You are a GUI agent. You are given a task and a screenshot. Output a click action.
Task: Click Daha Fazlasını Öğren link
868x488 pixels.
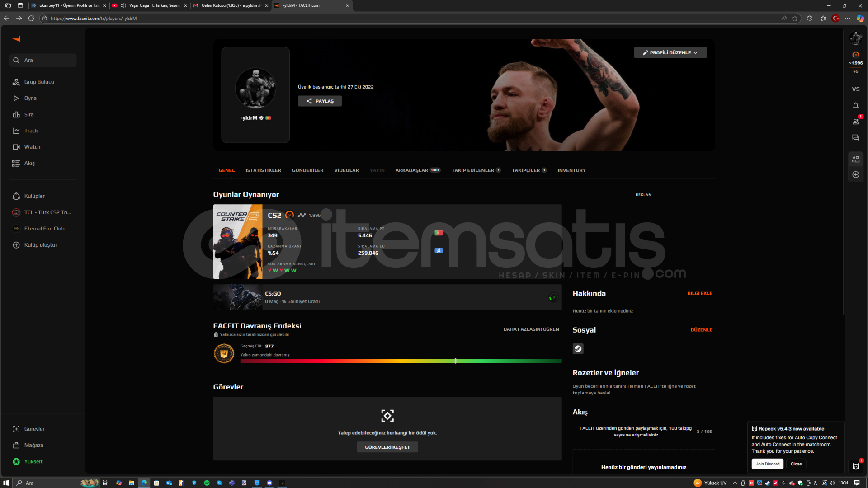coord(531,329)
